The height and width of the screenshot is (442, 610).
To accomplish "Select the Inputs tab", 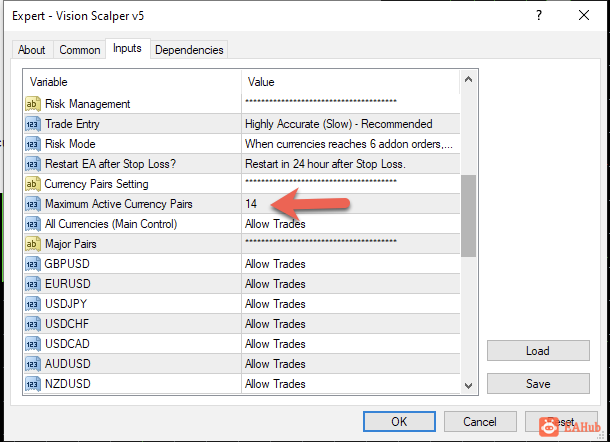I will (127, 49).
